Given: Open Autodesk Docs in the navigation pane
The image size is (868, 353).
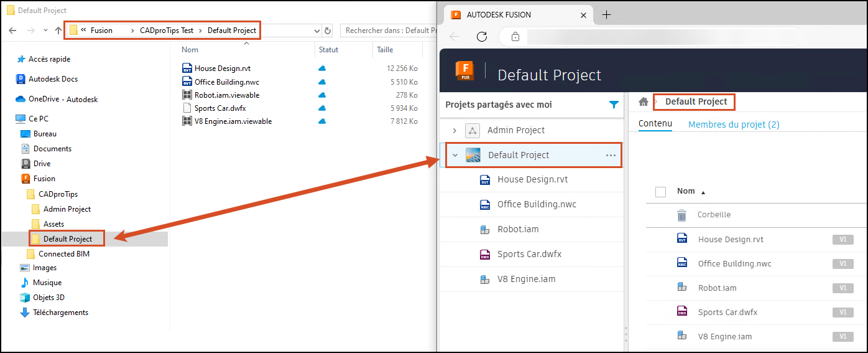Looking at the screenshot, I should tap(53, 79).
